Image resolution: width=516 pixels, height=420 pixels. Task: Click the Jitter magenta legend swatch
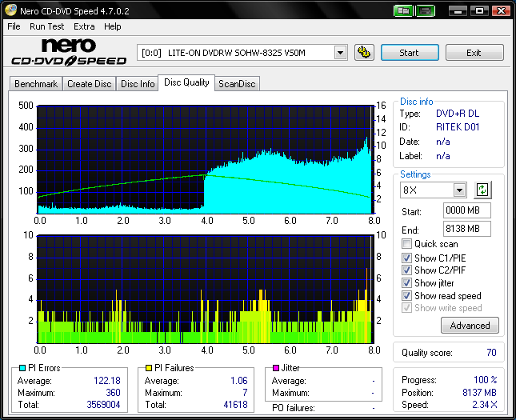[276, 368]
